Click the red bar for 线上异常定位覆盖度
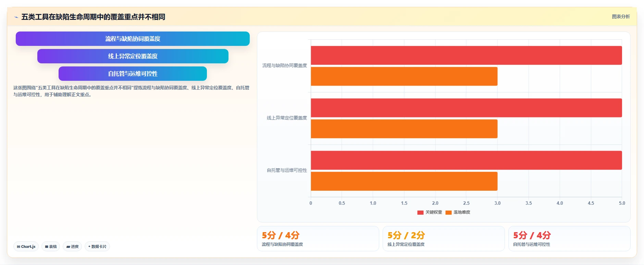The width and height of the screenshot is (644, 265). pos(466,108)
